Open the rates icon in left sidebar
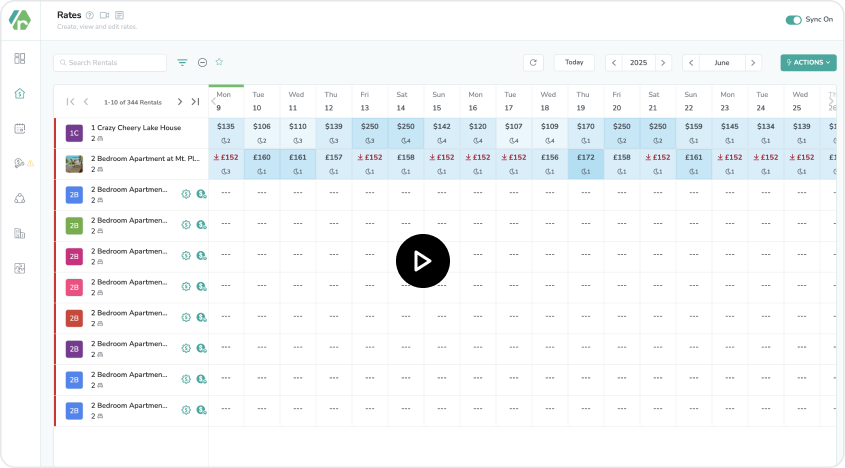 [19, 93]
